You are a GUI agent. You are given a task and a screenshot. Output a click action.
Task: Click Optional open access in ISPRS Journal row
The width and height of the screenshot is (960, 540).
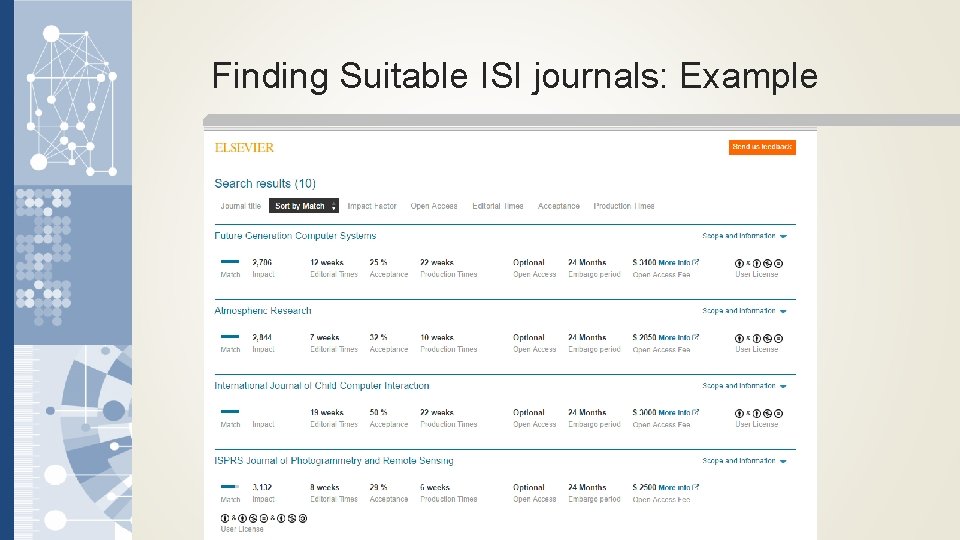[x=528, y=487]
